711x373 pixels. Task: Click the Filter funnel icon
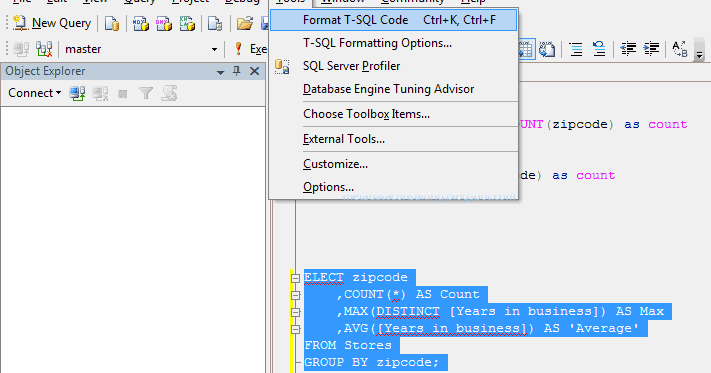point(146,93)
